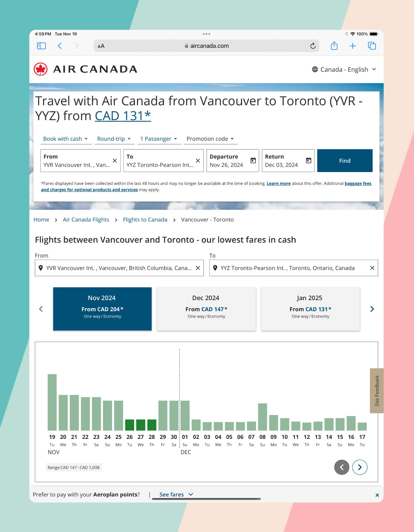Click the Find flights button
The height and width of the screenshot is (532, 414).
pos(345,161)
